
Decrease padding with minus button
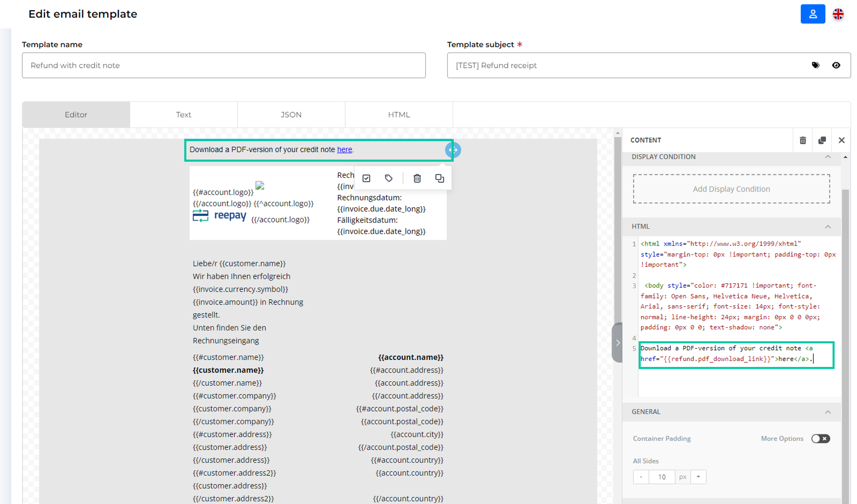[641, 477]
